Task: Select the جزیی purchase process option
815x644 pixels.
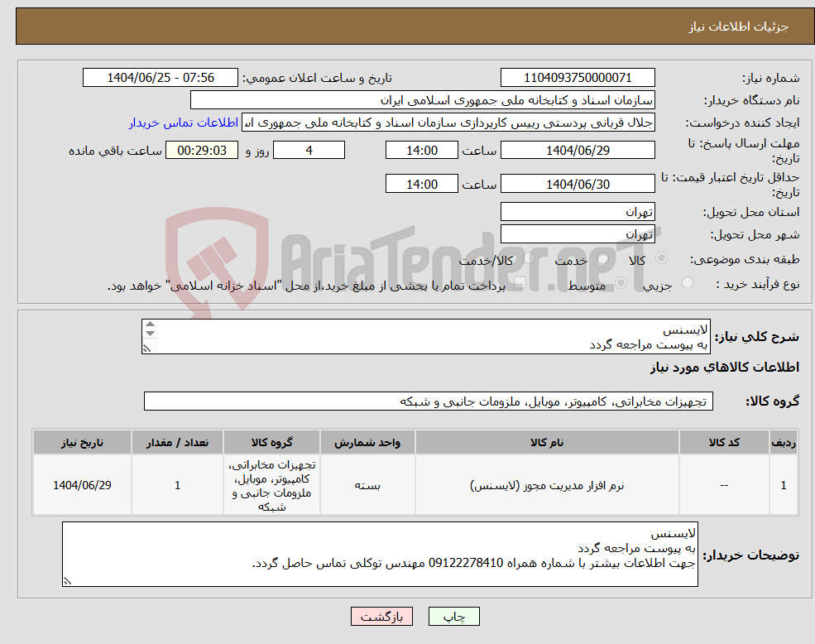Action: (690, 281)
